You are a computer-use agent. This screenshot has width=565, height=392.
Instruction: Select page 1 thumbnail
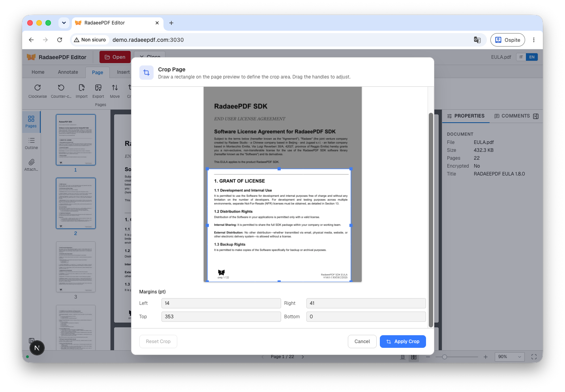coord(76,140)
